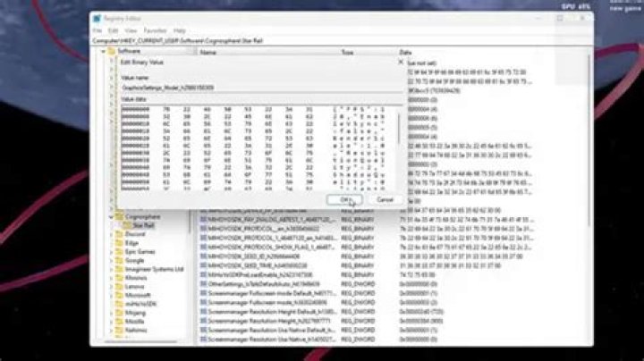Viewport: 644px width, 361px height.
Task: Click Screenmanager Resolution Height Default value icon
Action: tap(203, 311)
